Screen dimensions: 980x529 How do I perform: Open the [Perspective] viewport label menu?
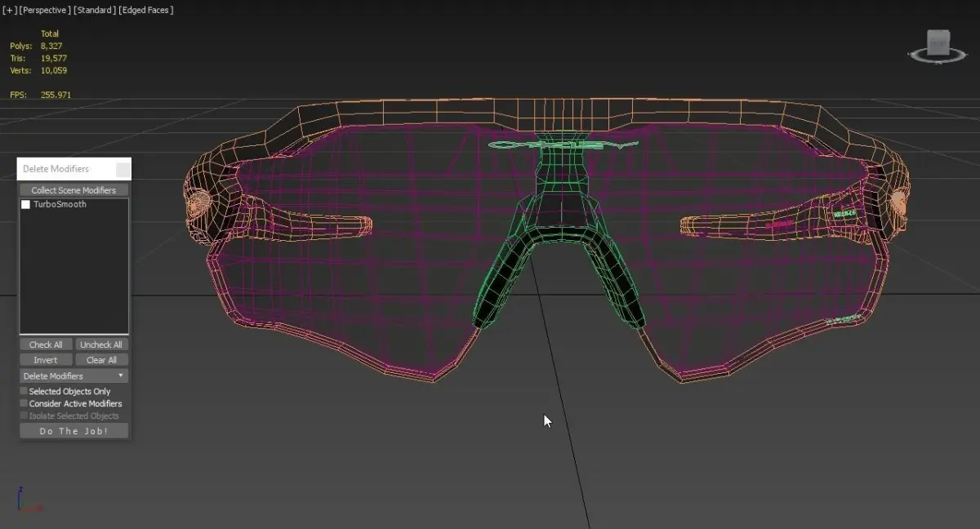pyautogui.click(x=46, y=10)
